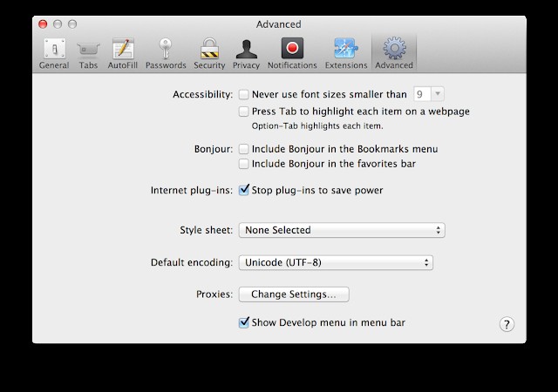Click the help question mark button
The height and width of the screenshot is (392, 558).
click(x=507, y=324)
